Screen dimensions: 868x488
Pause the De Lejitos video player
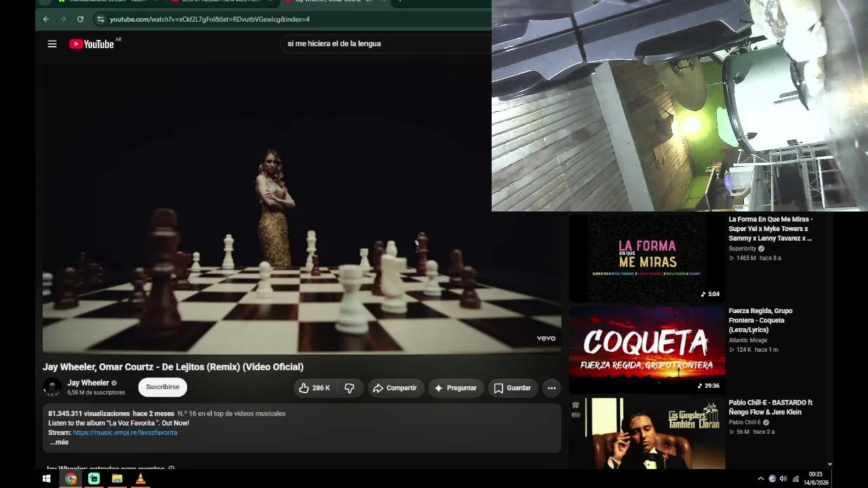click(302, 208)
